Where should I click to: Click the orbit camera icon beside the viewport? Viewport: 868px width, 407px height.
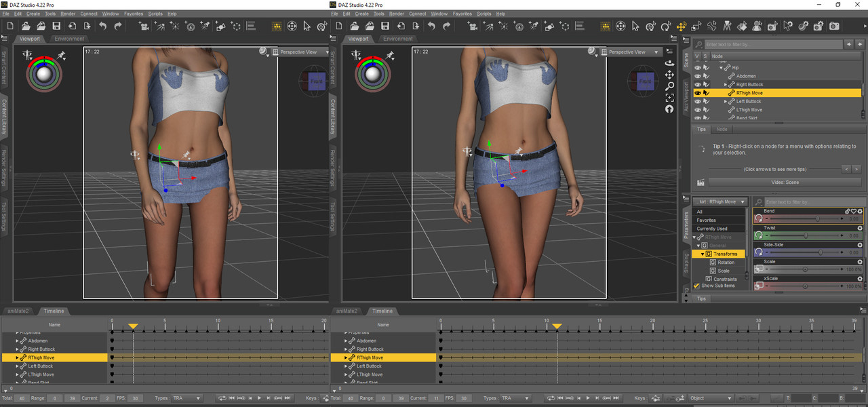[x=669, y=62]
